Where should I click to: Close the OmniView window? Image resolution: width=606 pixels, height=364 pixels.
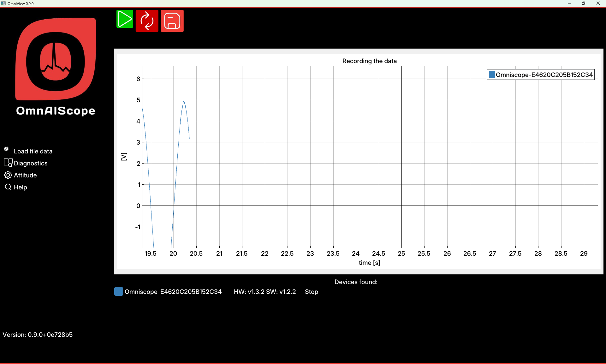coord(598,3)
